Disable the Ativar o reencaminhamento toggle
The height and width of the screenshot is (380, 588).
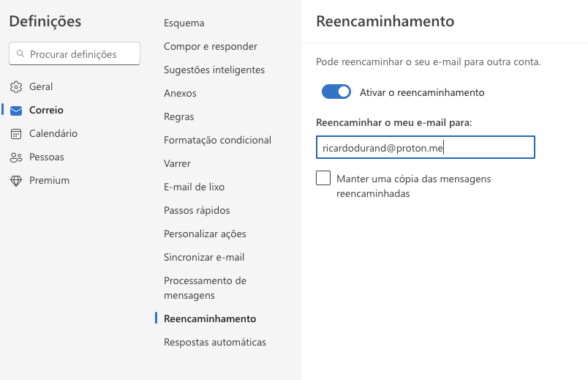click(x=336, y=92)
